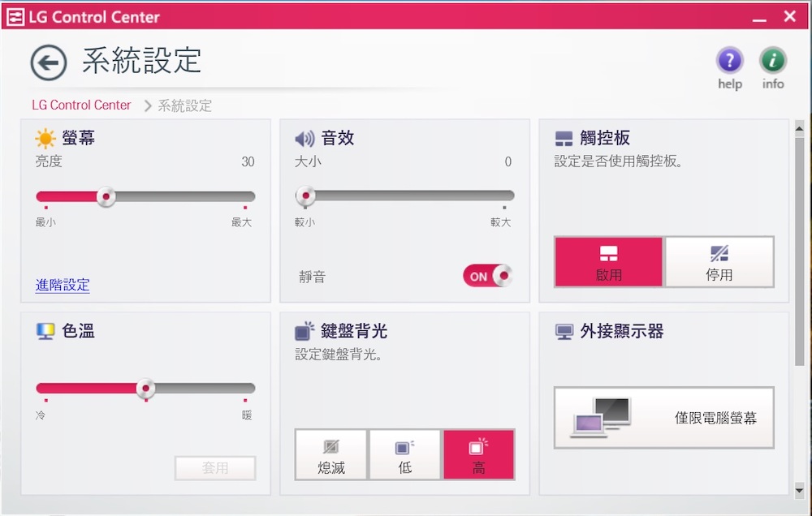Click the touchpad icon next to 觸控板
The width and height of the screenshot is (812, 516).
tap(564, 139)
